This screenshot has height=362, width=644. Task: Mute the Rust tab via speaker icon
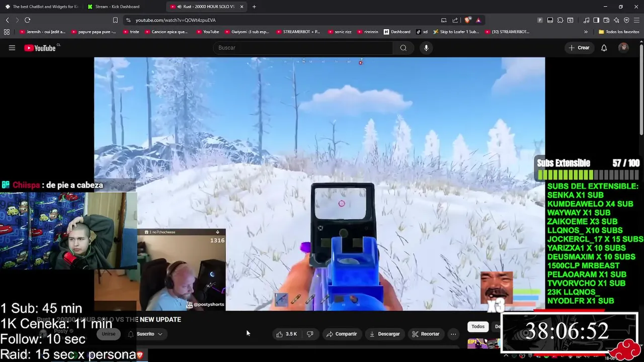(179, 7)
